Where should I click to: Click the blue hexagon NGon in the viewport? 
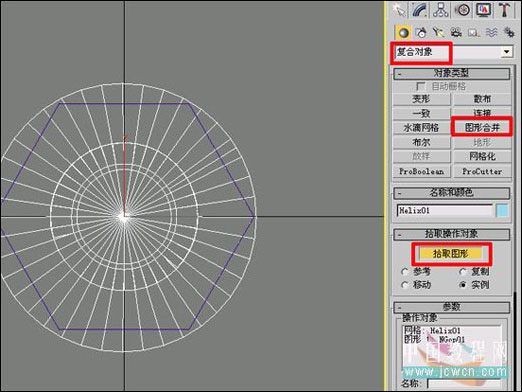125,103
